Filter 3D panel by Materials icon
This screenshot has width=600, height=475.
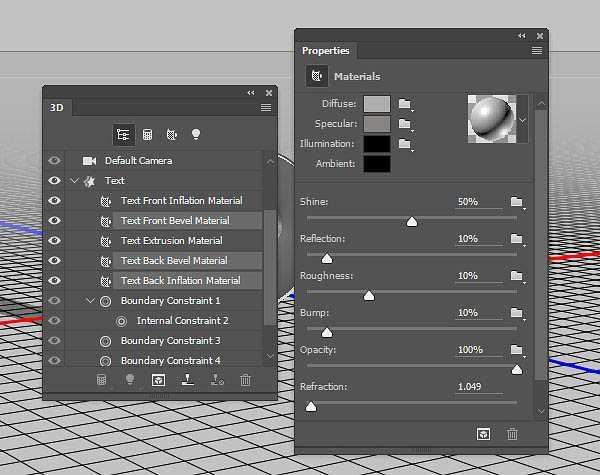171,134
